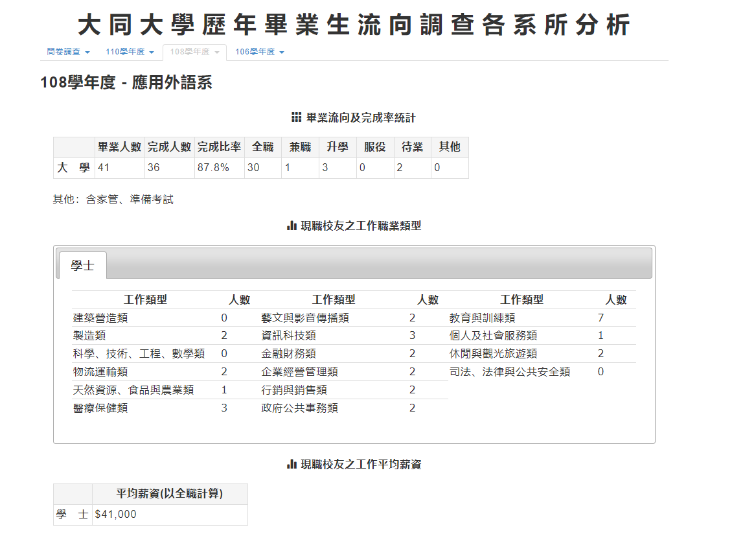This screenshot has height=547, width=756.
Task: Click the 科學、技術、工程、數學類 row label
Action: pyautogui.click(x=139, y=354)
